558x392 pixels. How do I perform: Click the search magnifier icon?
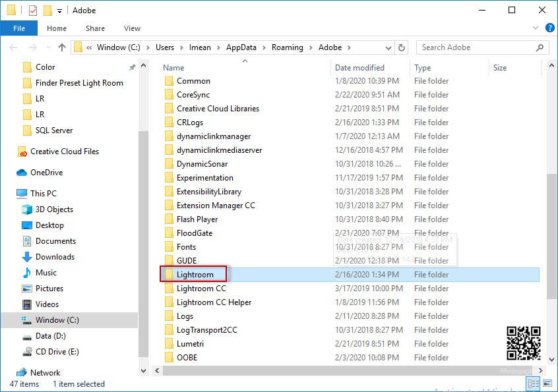point(540,47)
